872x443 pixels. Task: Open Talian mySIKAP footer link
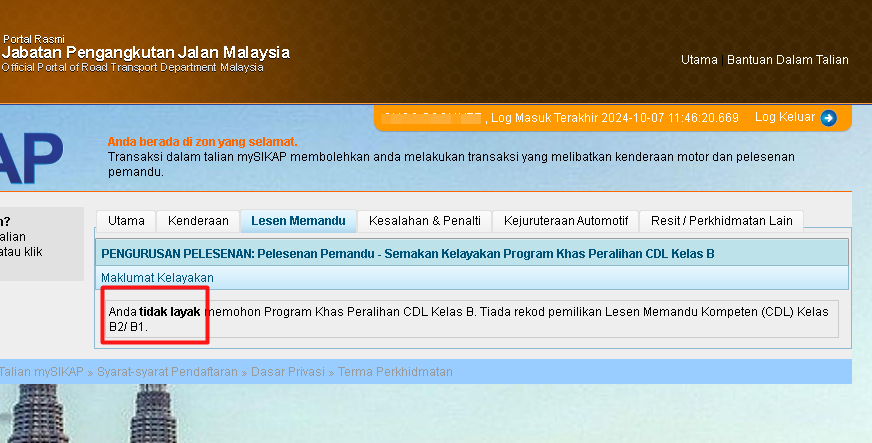41,372
